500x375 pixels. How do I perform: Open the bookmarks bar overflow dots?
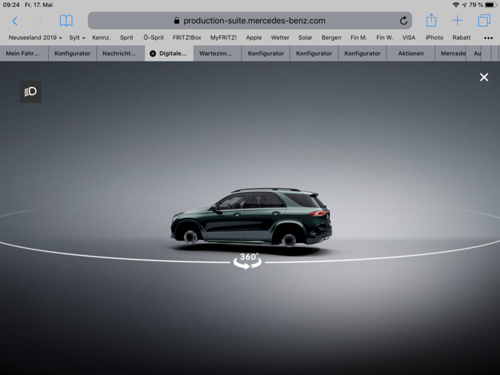point(488,38)
